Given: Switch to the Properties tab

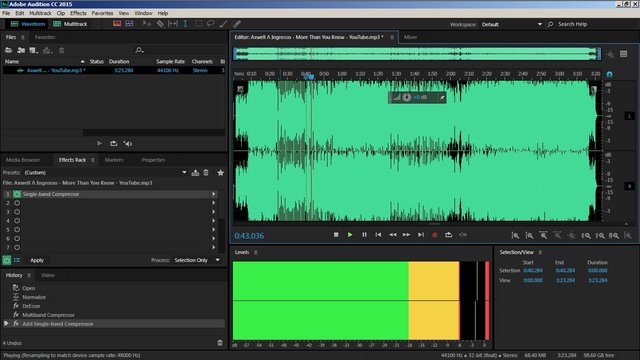Looking at the screenshot, I should pyautogui.click(x=153, y=160).
